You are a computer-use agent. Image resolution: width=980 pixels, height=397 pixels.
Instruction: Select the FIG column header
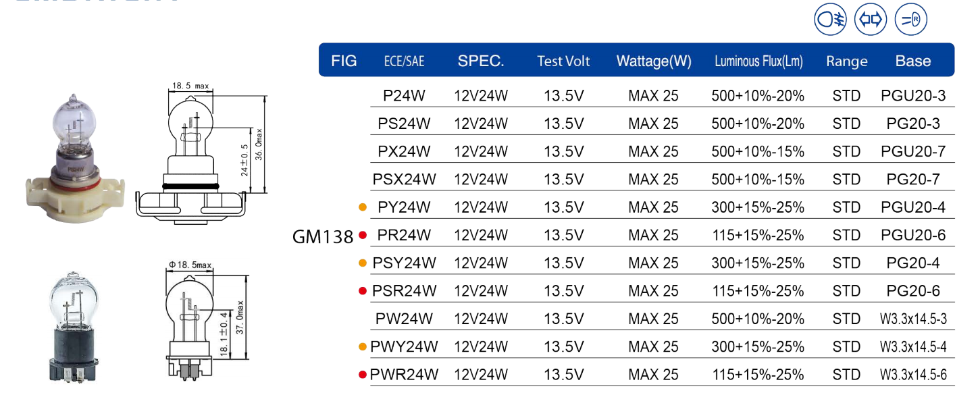tap(344, 61)
